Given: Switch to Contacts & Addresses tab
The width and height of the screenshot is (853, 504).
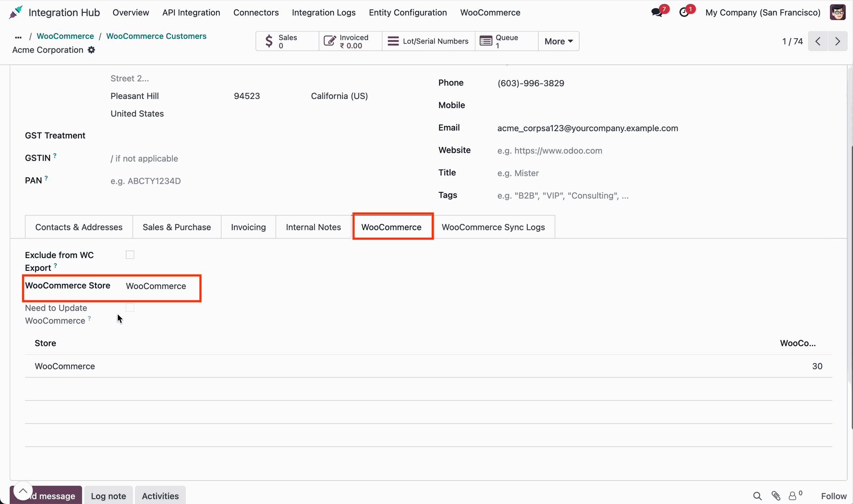Looking at the screenshot, I should point(79,227).
